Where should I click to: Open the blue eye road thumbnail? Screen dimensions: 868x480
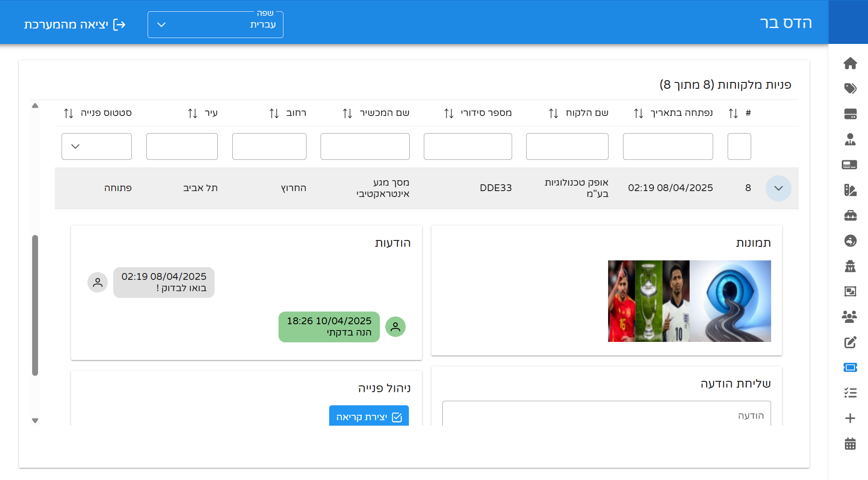click(730, 301)
